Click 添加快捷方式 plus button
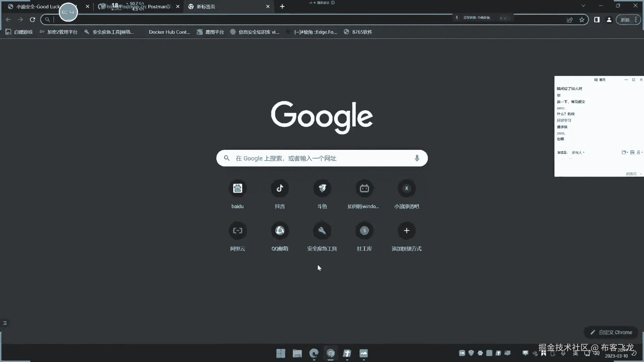 click(x=407, y=231)
